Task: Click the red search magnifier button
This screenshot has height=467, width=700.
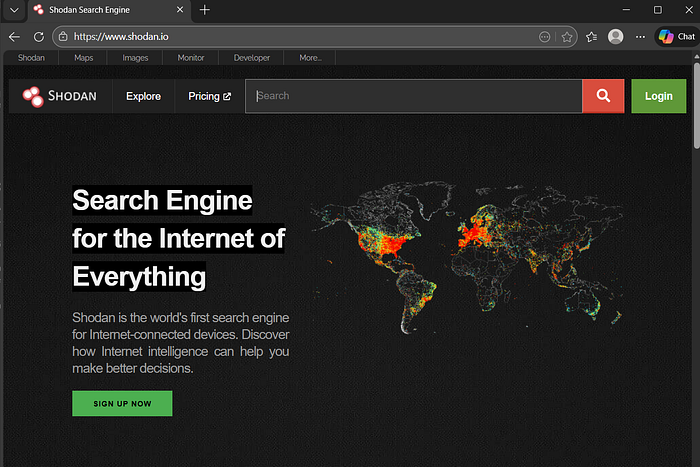Action: click(x=603, y=96)
